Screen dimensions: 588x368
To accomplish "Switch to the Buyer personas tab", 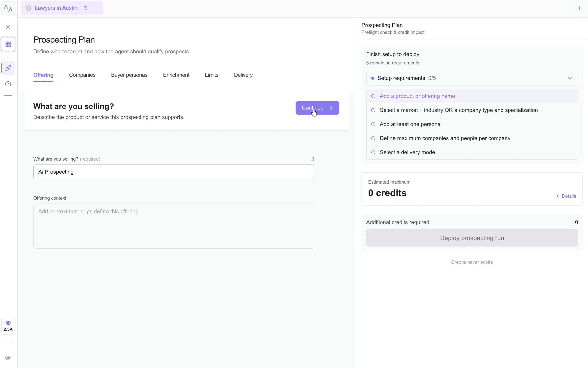I will 129,75.
